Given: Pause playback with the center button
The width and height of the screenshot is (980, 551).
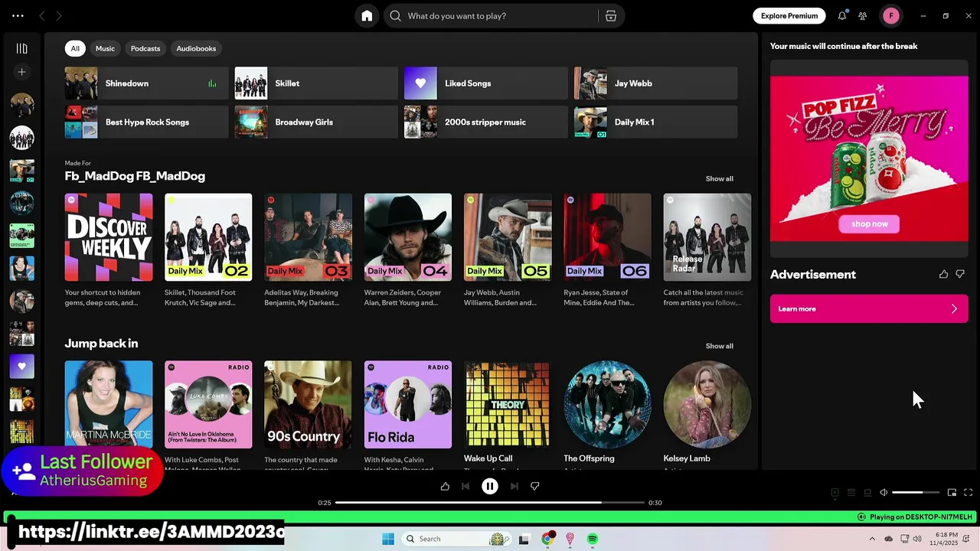Looking at the screenshot, I should pos(490,486).
